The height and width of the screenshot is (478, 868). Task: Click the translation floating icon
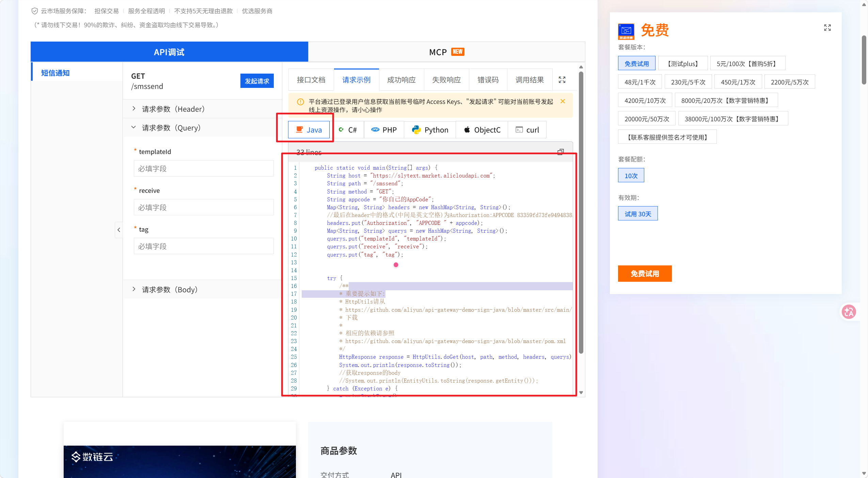(849, 311)
